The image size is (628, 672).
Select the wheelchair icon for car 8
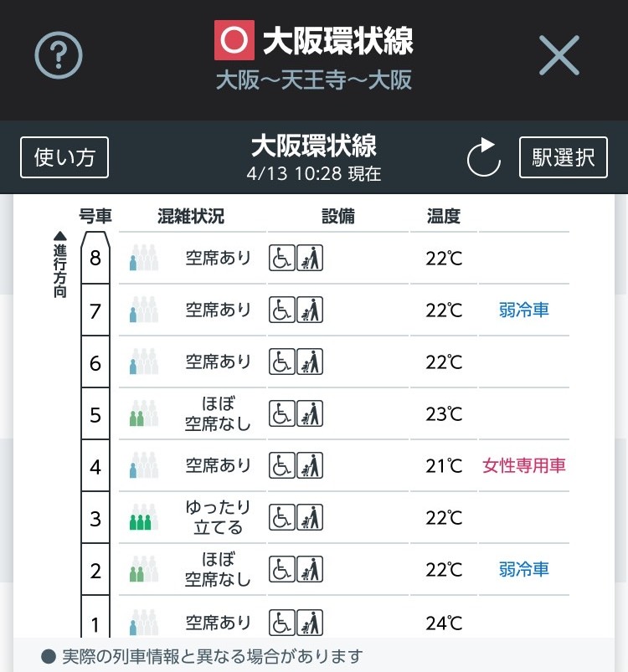coord(281,258)
